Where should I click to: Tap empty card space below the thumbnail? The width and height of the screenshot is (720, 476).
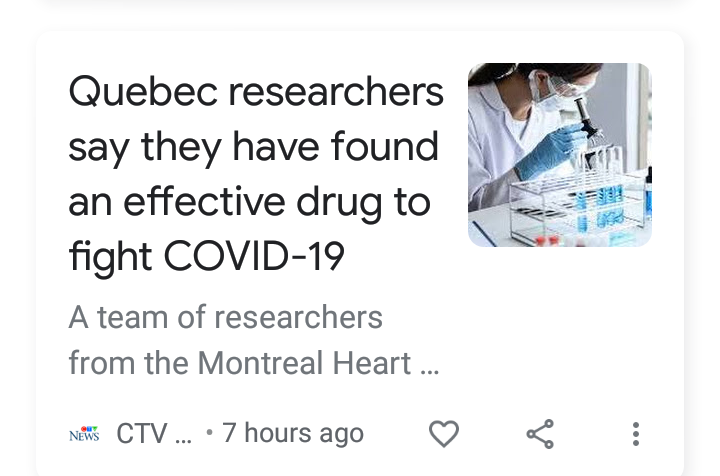(559, 320)
